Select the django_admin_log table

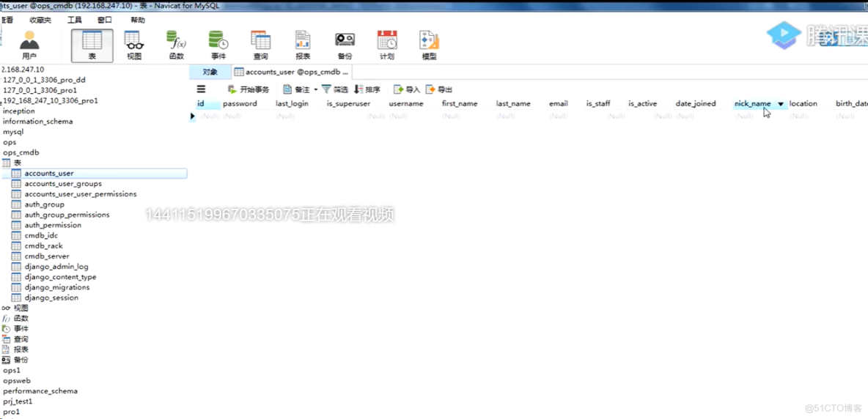56,267
